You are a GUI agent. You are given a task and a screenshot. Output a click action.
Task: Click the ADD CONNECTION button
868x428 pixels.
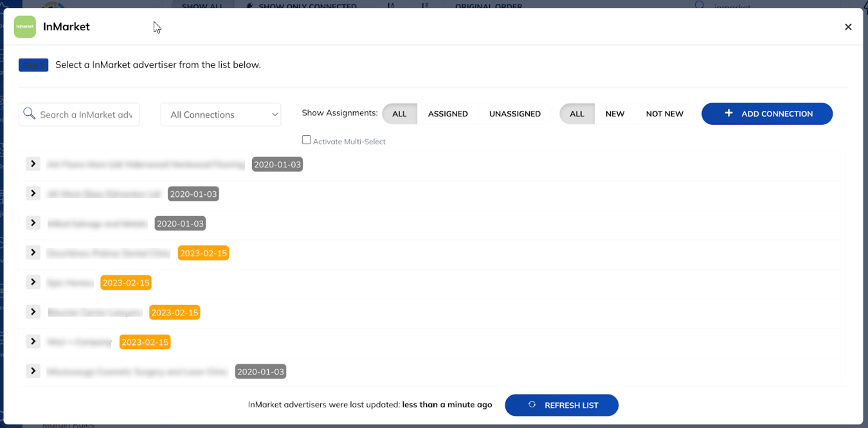click(x=767, y=114)
